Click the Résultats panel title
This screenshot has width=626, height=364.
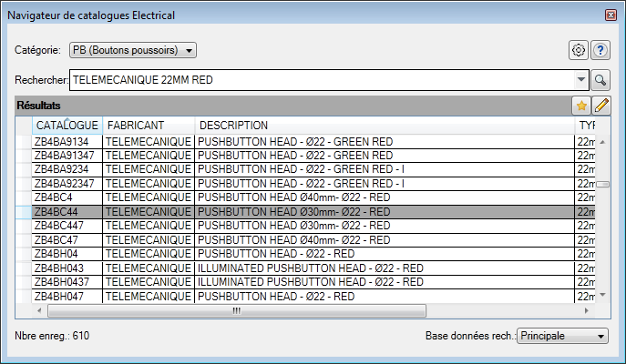[x=38, y=106]
